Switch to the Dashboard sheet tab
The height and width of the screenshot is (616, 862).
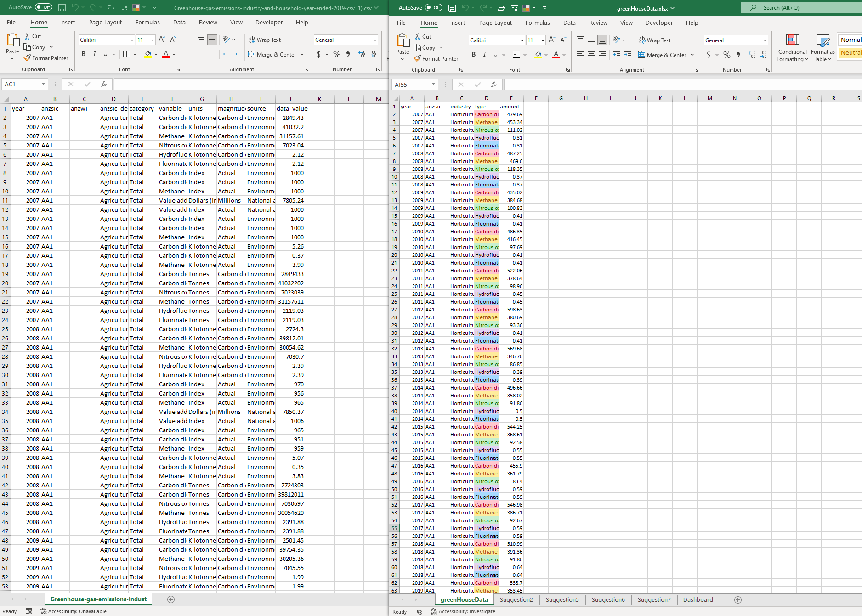pos(698,600)
